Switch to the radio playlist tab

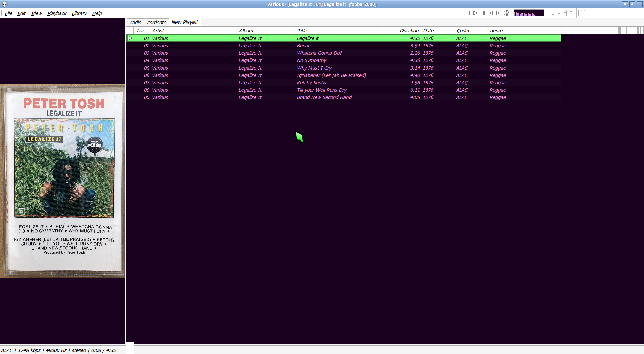(136, 23)
